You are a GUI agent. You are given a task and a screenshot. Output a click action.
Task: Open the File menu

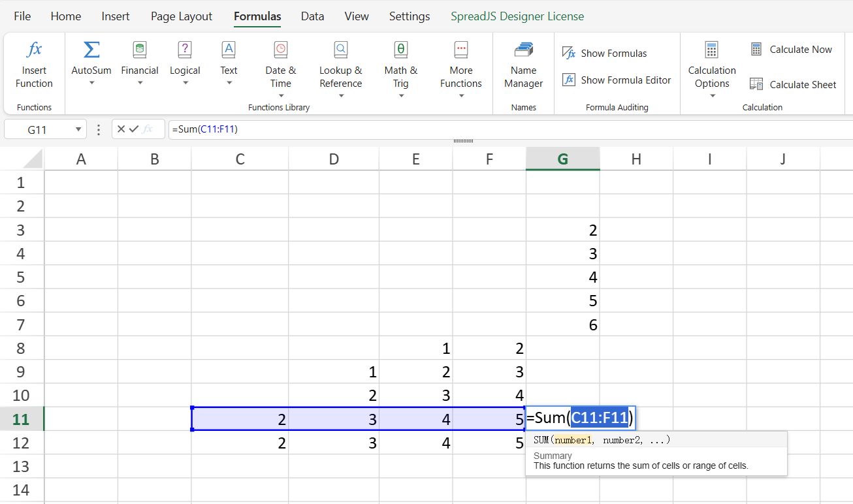coord(22,16)
